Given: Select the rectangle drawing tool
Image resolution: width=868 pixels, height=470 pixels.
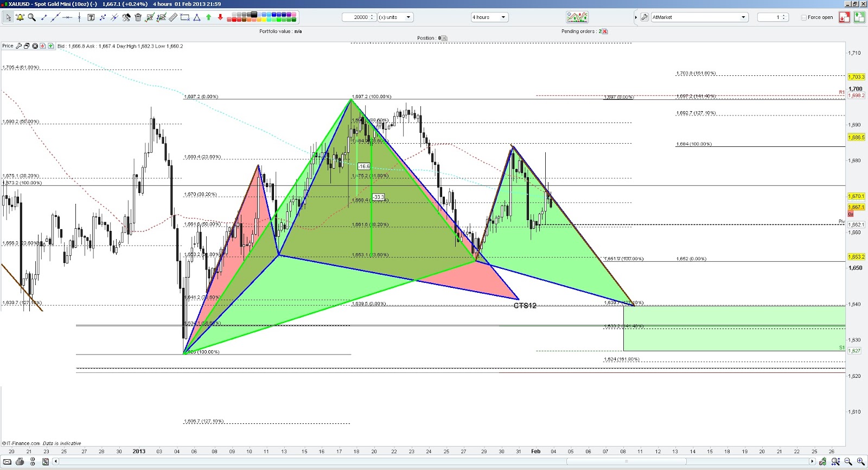Looking at the screenshot, I should click(185, 17).
